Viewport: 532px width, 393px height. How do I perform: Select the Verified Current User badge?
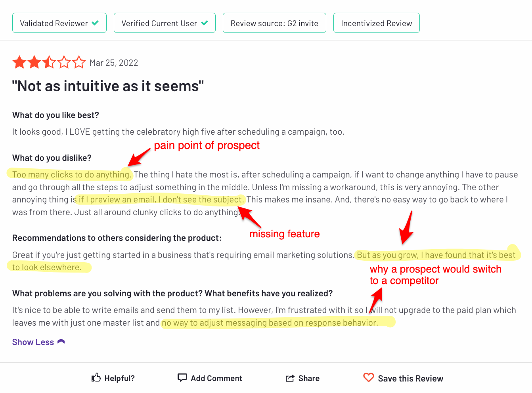click(165, 23)
